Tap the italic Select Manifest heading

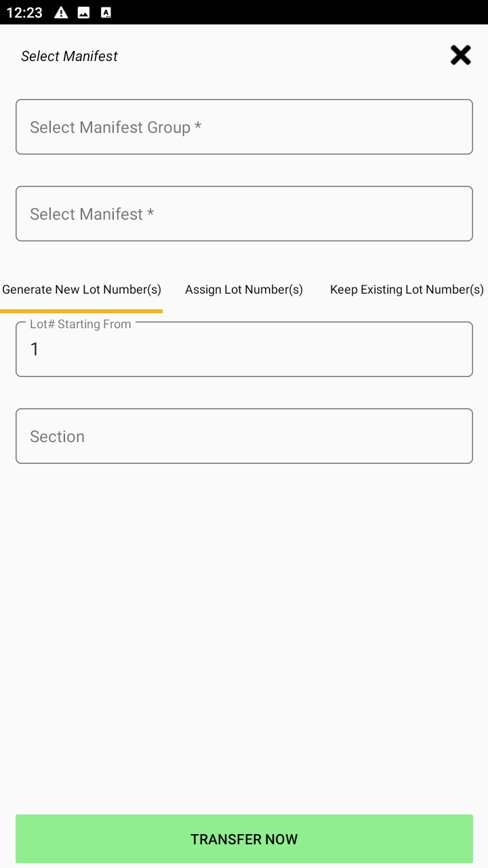69,56
